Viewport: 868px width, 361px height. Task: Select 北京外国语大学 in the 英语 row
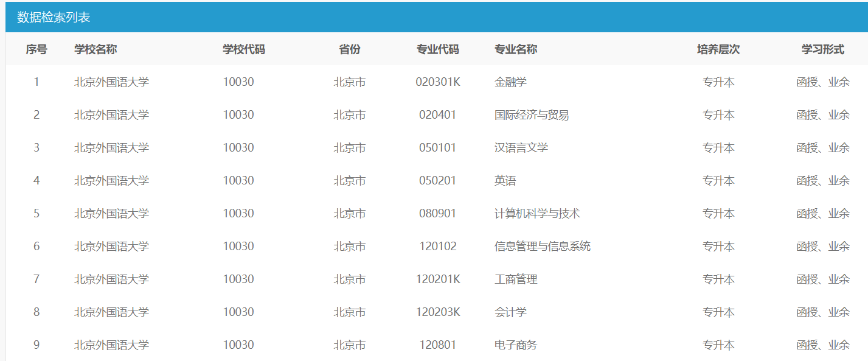111,181
